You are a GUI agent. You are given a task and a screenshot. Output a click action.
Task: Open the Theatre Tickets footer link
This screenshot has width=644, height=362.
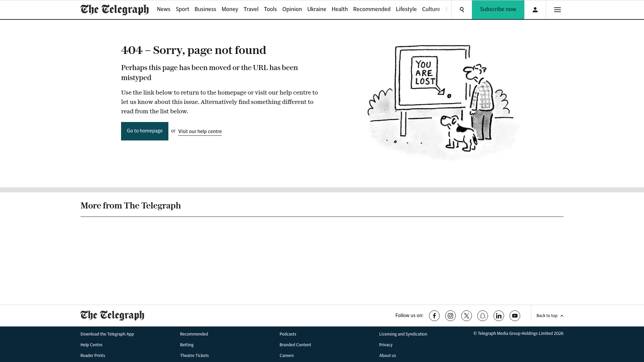point(194,356)
